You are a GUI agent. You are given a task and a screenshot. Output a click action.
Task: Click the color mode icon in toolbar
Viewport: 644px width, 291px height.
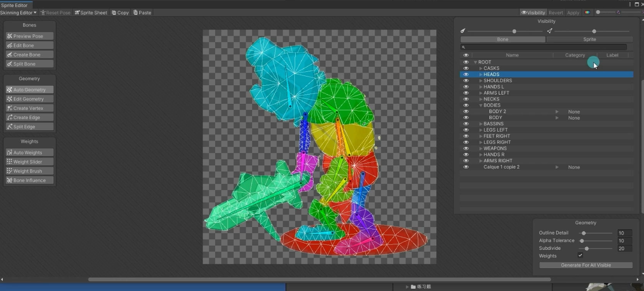pyautogui.click(x=588, y=13)
